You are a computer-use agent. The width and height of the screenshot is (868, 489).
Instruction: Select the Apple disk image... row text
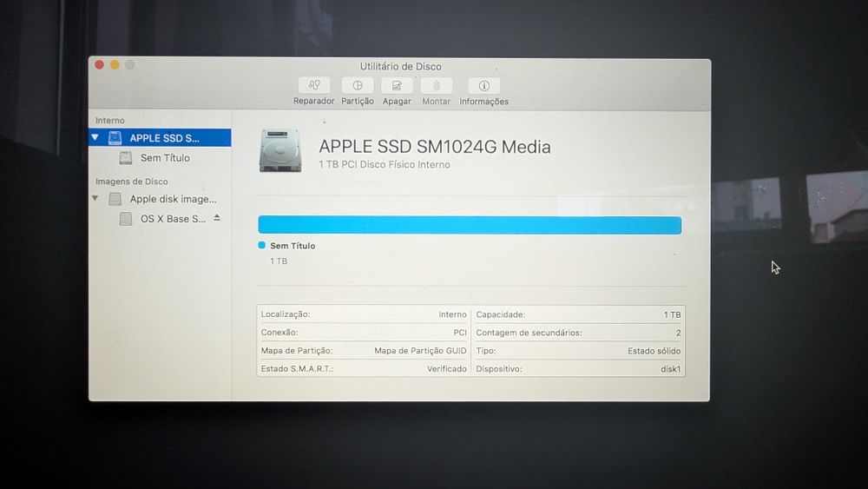click(174, 199)
